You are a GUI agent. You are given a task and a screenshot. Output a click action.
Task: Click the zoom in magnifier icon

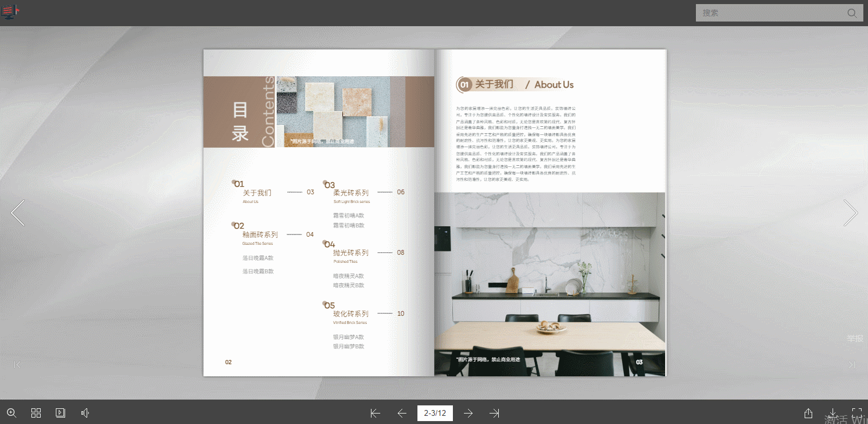(12, 413)
